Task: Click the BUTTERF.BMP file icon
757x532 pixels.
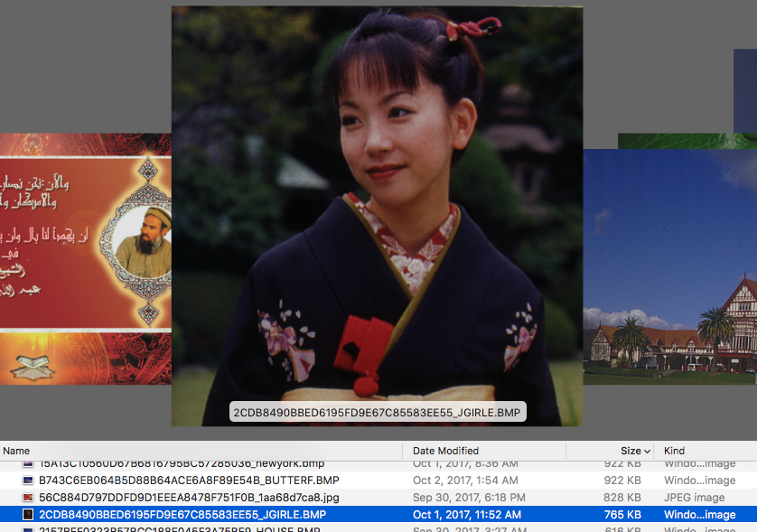Action: pyautogui.click(x=28, y=481)
